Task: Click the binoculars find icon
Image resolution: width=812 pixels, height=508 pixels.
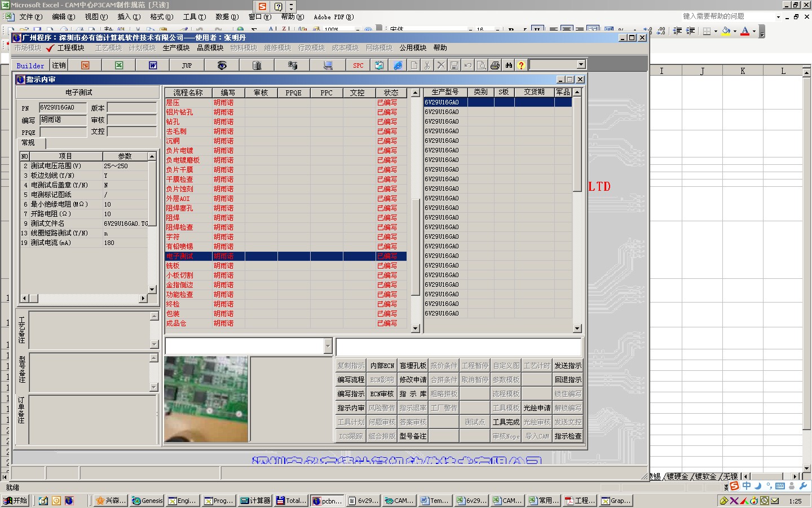Action: (x=509, y=65)
